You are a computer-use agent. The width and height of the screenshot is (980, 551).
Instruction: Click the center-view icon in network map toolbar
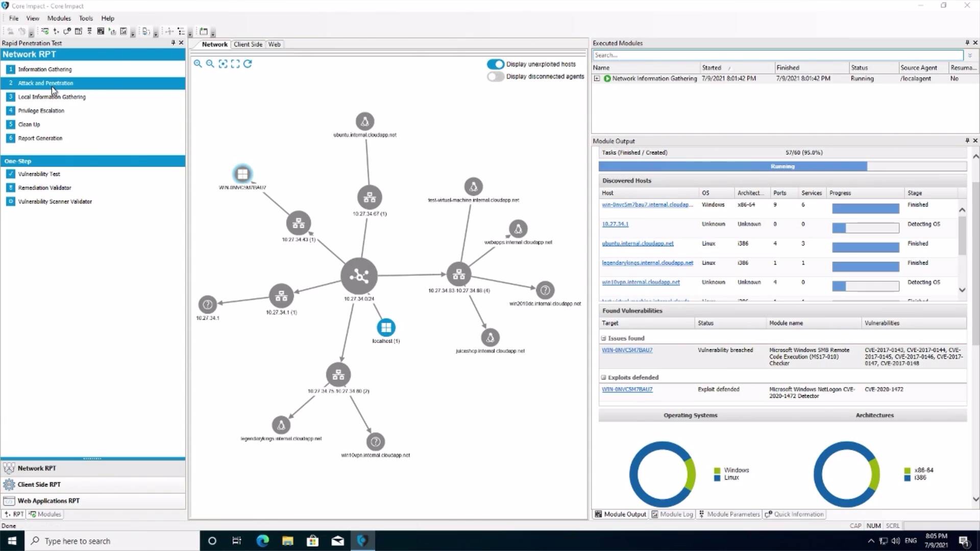223,64
